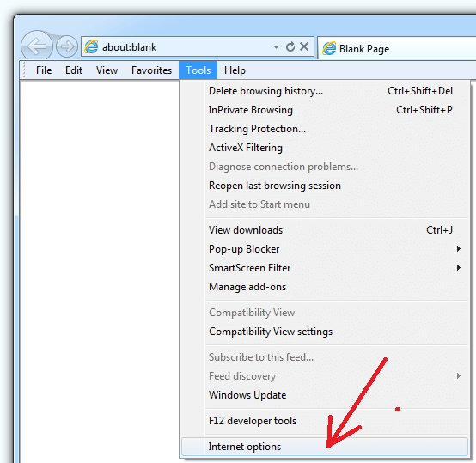Viewport: 476px width, 463px height.
Task: Click the Refresh icon in address bar
Action: click(x=290, y=46)
